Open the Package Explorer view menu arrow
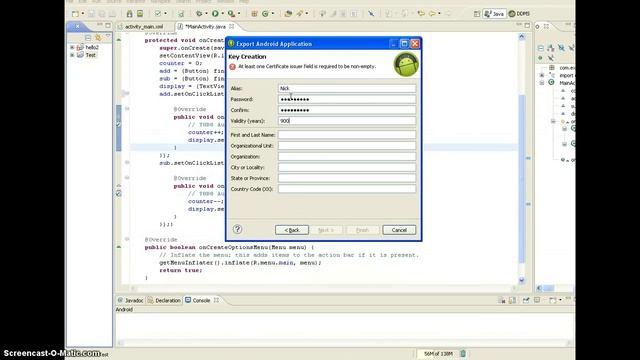The image size is (640, 360). point(108,37)
